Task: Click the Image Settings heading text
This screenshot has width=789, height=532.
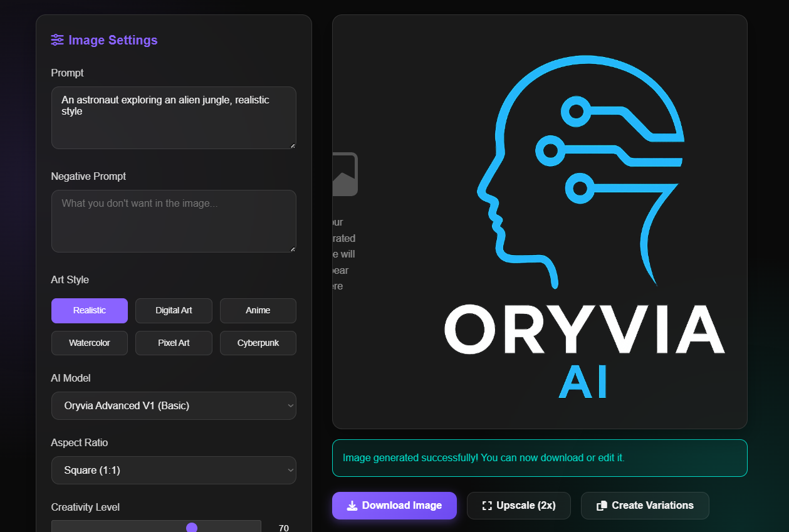Action: coord(113,40)
